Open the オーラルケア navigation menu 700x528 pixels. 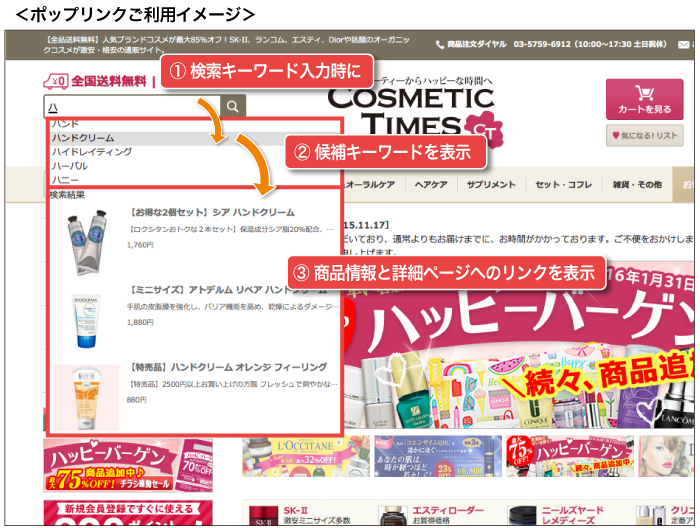[371, 184]
